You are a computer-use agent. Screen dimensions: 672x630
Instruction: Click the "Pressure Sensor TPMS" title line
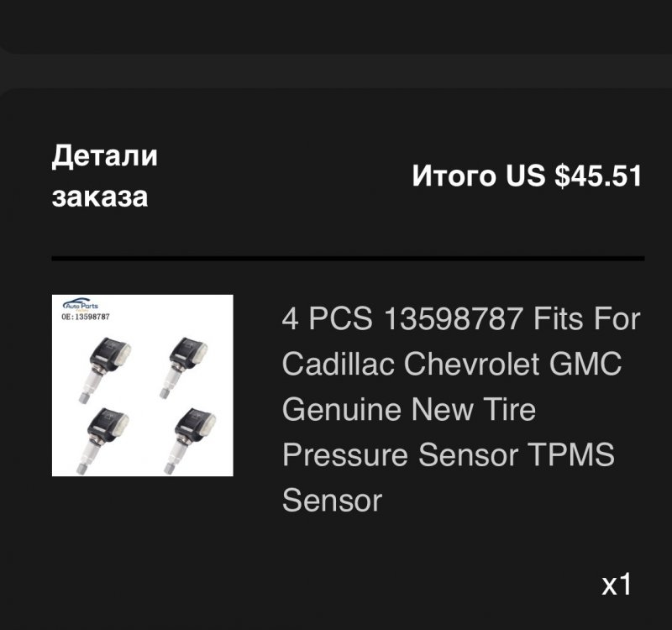449,455
